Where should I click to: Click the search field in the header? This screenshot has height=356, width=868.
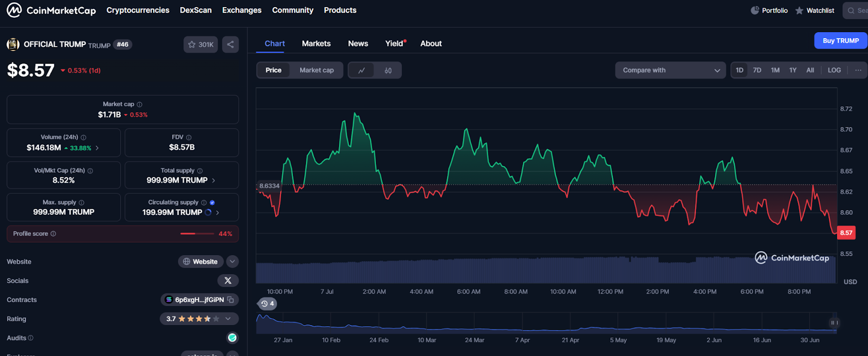[x=856, y=10]
